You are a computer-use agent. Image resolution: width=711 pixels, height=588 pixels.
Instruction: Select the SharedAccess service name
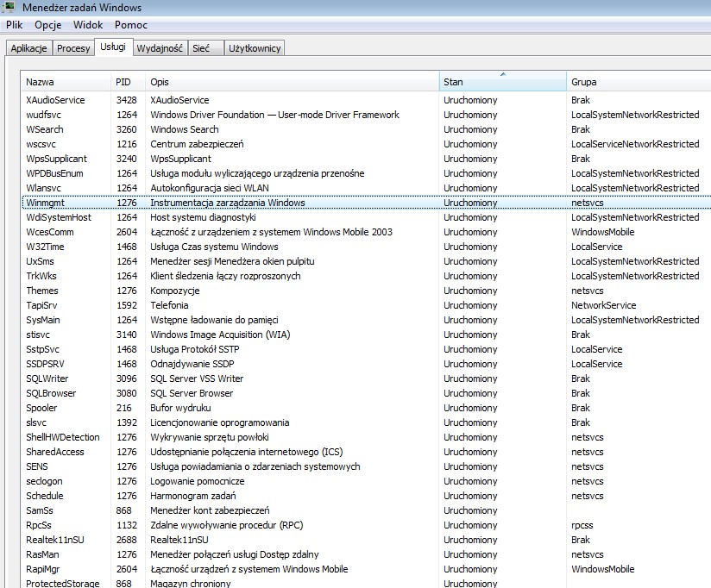[x=55, y=452]
